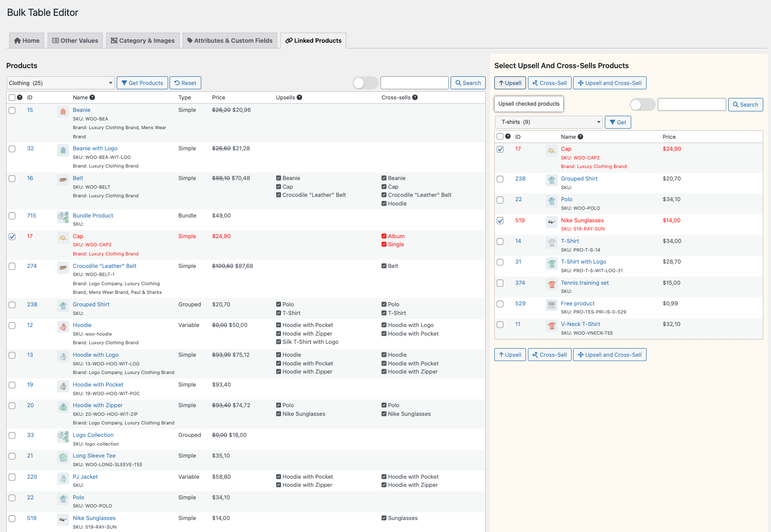Click the Cross-Sell icon at bottom of right panel
771x532 pixels.
tap(536, 354)
